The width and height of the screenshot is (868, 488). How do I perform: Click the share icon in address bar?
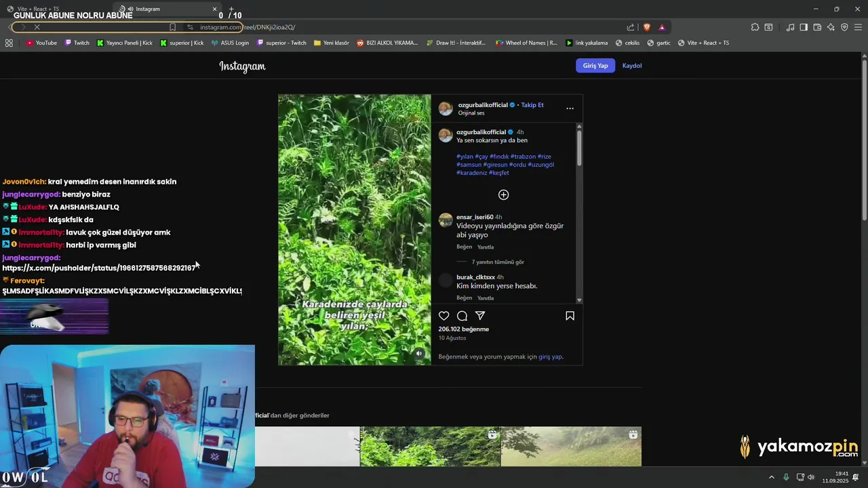pos(631,27)
